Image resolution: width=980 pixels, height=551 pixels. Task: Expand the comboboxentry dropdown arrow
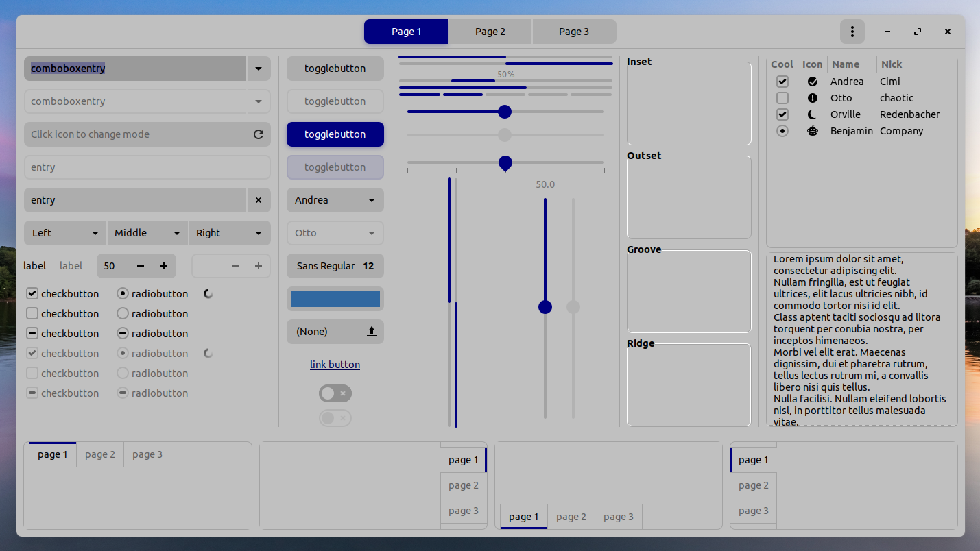(x=259, y=69)
